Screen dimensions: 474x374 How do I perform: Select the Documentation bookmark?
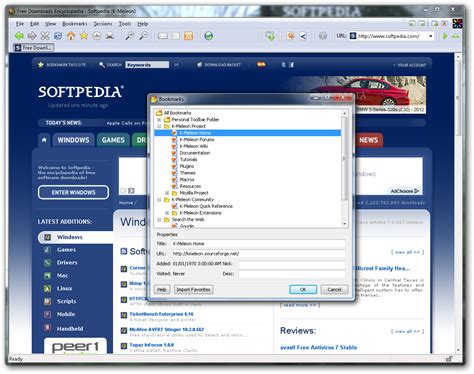pyautogui.click(x=195, y=153)
